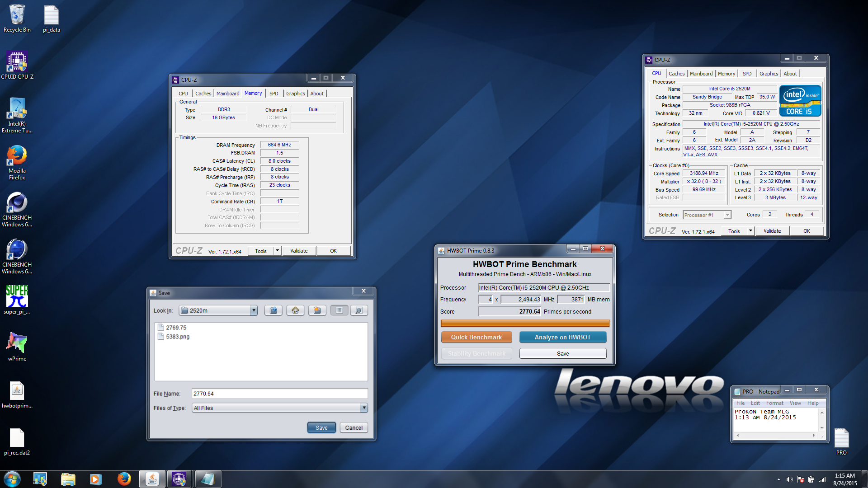Image resolution: width=868 pixels, height=488 pixels.
Task: Open Windows Explorer from taskbar
Action: click(68, 479)
